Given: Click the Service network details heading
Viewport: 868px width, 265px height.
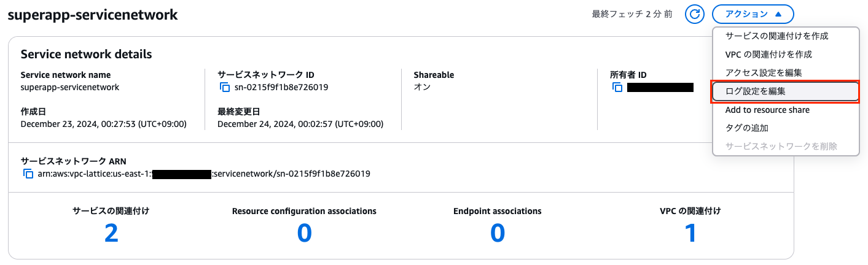Looking at the screenshot, I should coord(86,54).
